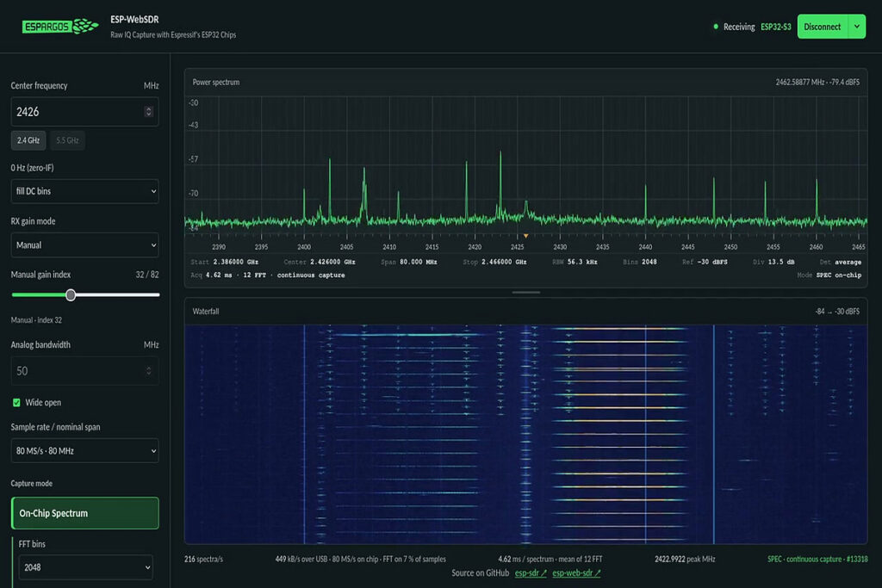This screenshot has width=882, height=588.
Task: Click the 449 kB/s over USB status text
Action: tap(361, 559)
